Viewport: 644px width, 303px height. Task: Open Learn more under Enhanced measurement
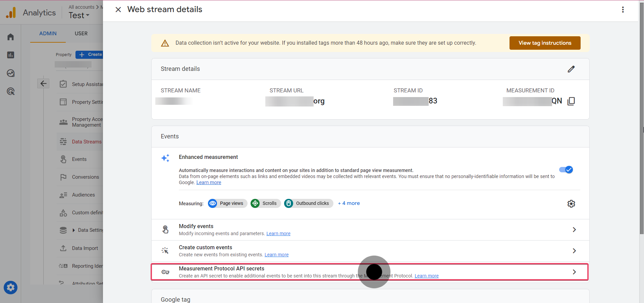click(x=209, y=182)
